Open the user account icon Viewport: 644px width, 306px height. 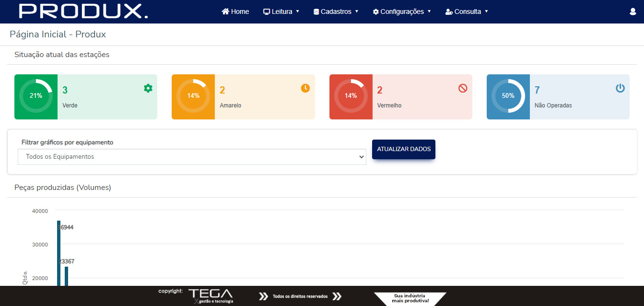pos(632,12)
